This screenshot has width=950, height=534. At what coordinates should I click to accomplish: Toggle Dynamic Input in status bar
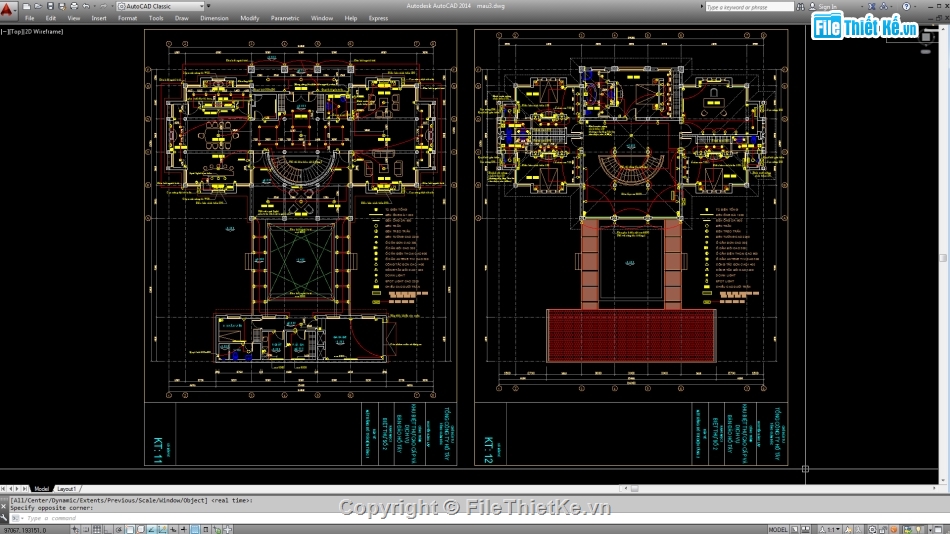coord(173,530)
